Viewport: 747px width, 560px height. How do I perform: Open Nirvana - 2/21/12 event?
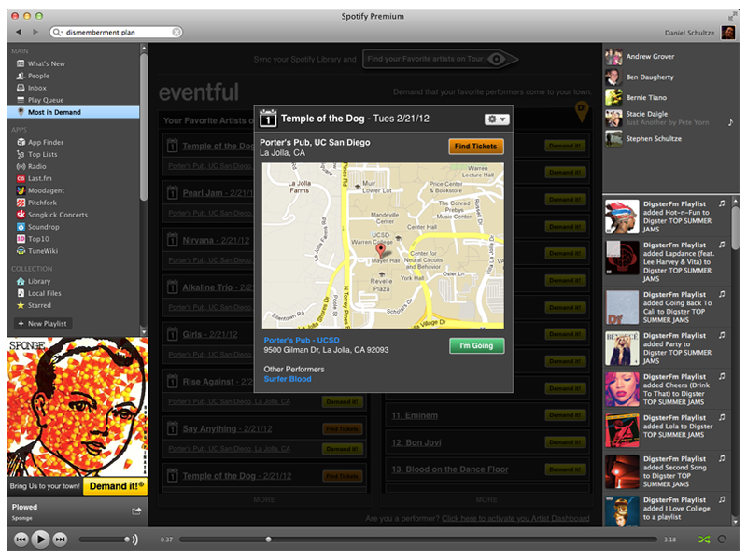coord(216,241)
